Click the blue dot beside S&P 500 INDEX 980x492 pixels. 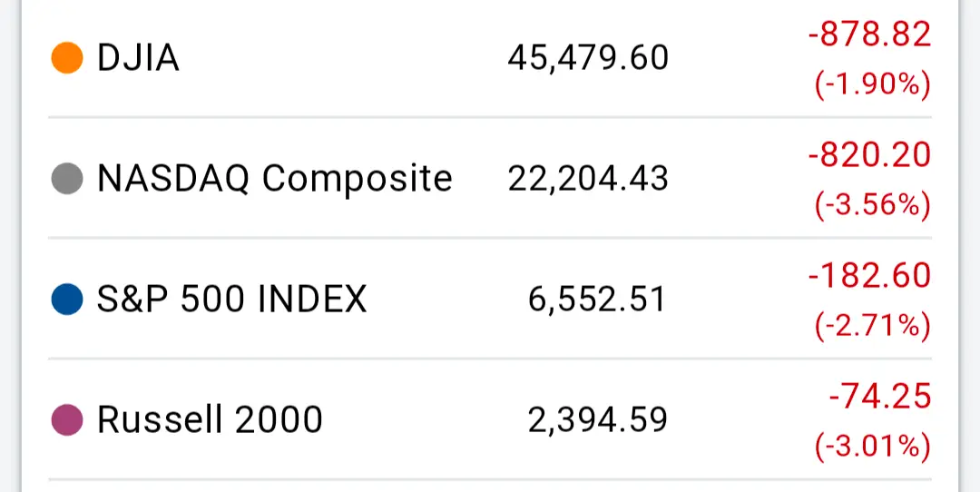[67, 299]
